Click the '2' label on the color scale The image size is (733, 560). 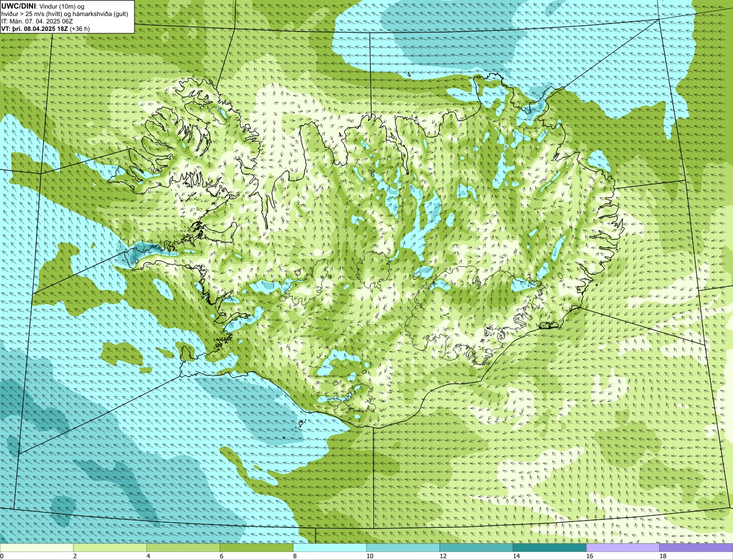click(x=75, y=556)
